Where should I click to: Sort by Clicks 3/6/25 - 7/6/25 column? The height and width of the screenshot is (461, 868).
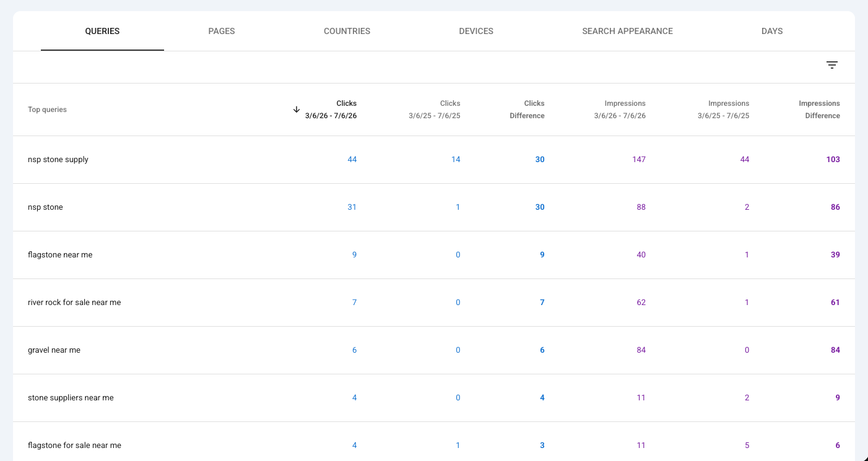(434, 110)
